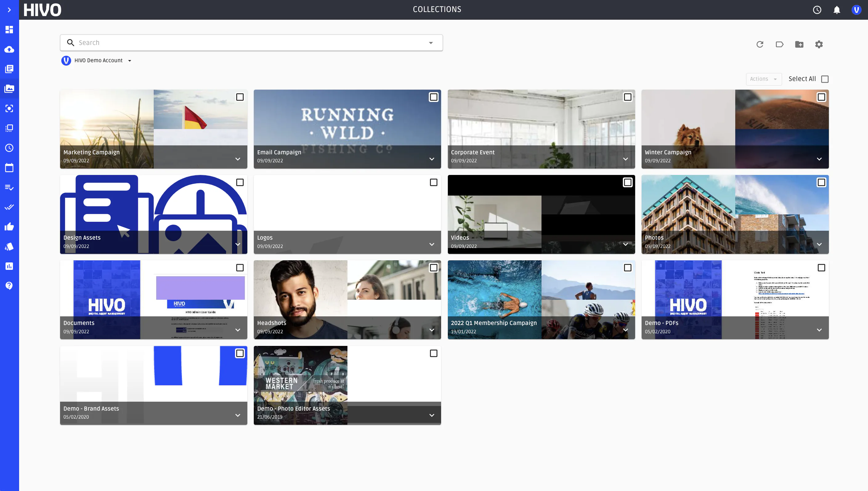The width and height of the screenshot is (868, 491).
Task: Expand the Winter Campaign card chevron
Action: click(x=819, y=159)
